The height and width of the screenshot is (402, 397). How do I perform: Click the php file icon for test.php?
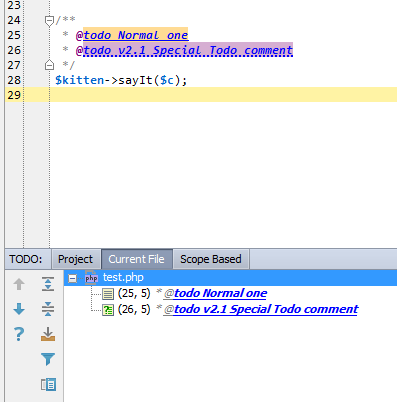(91, 278)
